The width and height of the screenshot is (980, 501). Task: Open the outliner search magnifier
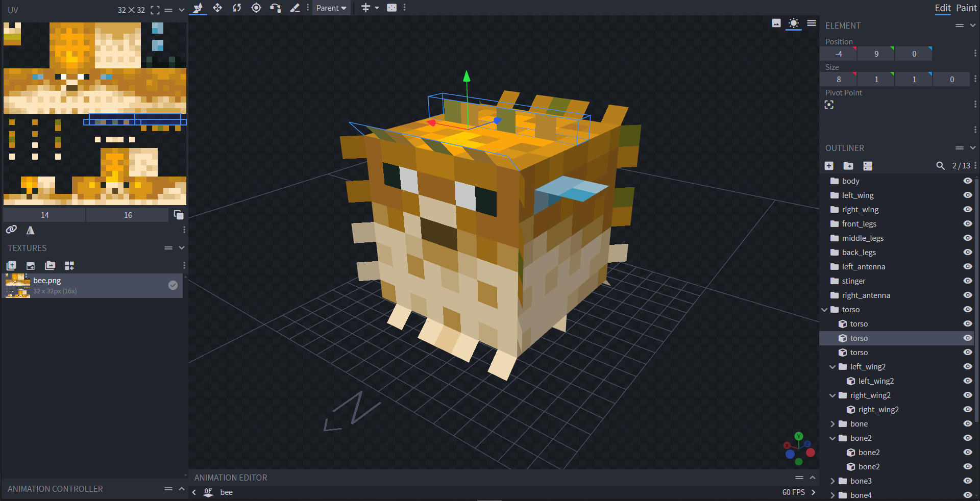point(940,166)
